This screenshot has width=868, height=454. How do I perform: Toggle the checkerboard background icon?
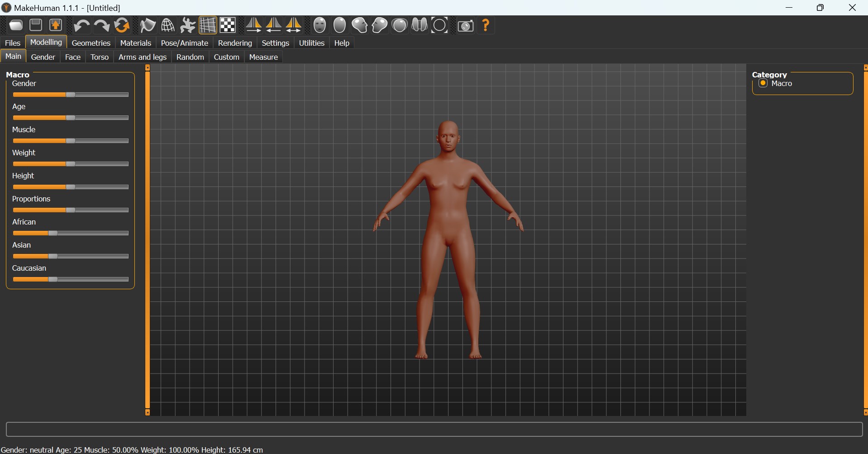(x=228, y=25)
